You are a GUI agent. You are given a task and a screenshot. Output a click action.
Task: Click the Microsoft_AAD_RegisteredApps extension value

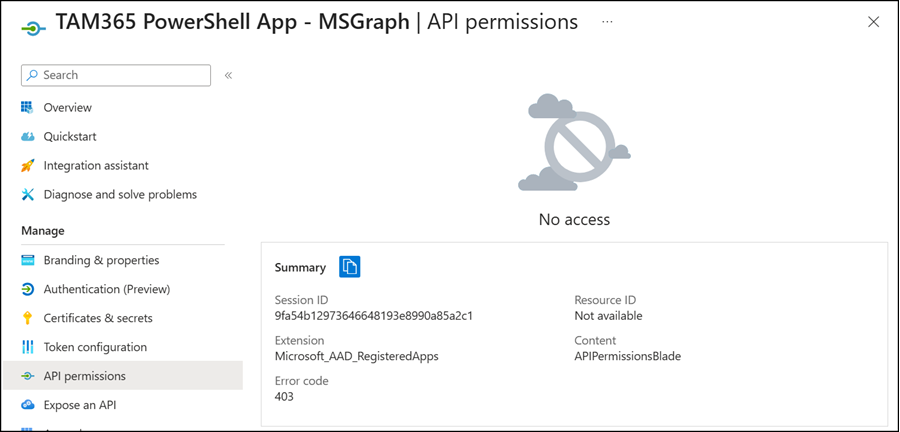coord(356,356)
